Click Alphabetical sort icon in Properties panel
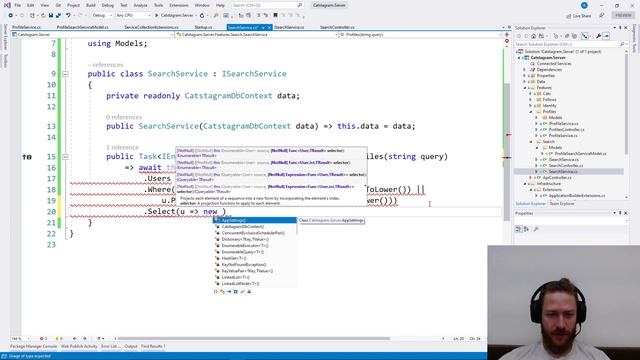640x360 pixels. point(526,229)
